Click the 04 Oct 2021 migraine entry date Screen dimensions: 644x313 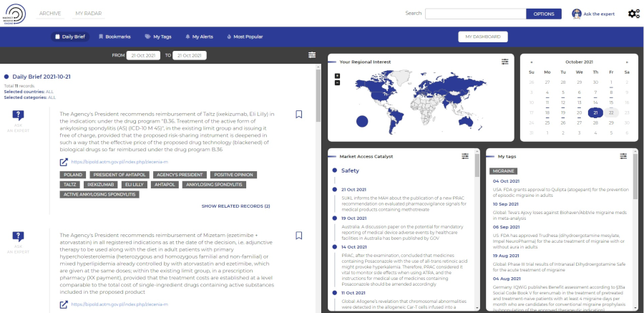[x=506, y=181]
